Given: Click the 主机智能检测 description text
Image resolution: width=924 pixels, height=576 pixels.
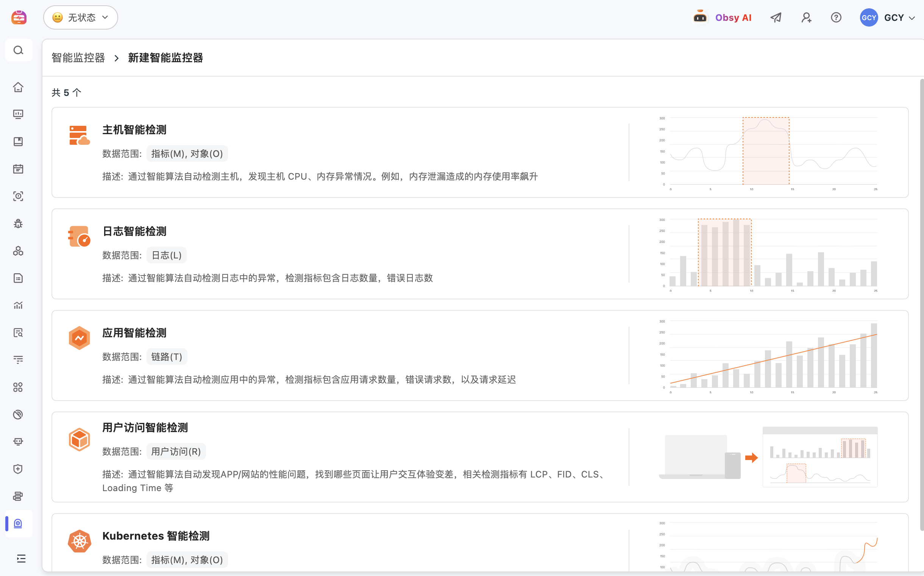Looking at the screenshot, I should point(320,176).
